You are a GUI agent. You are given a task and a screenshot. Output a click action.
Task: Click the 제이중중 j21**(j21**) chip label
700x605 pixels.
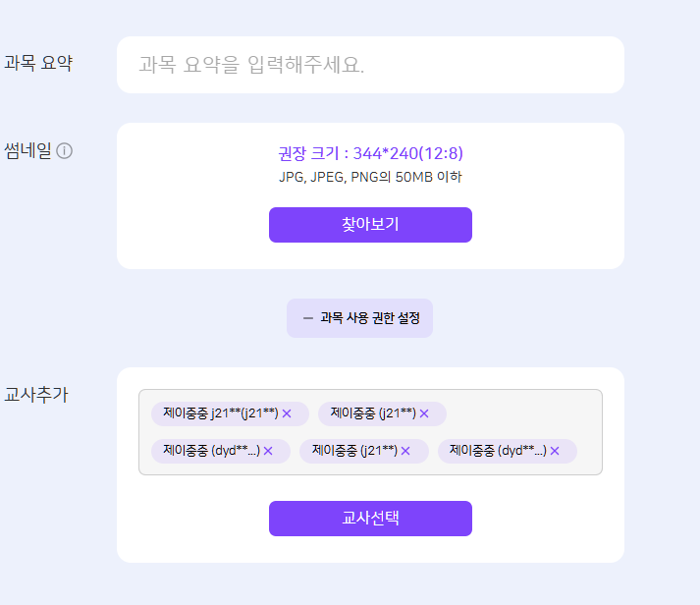pyautogui.click(x=220, y=413)
